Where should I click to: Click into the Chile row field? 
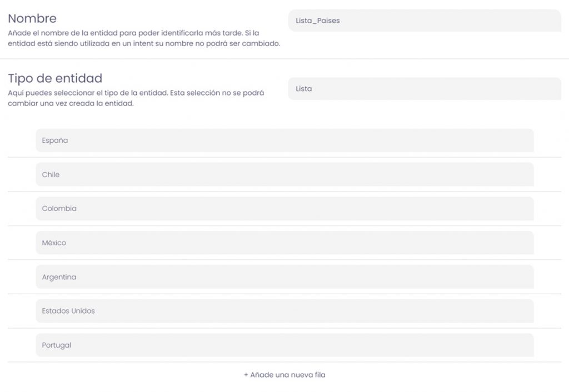click(x=284, y=174)
